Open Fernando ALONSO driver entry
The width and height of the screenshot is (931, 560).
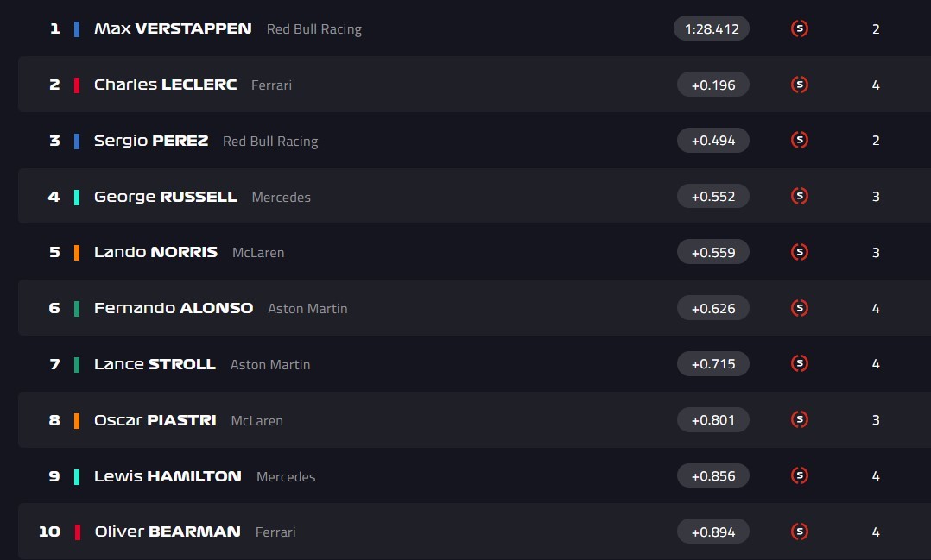point(174,308)
